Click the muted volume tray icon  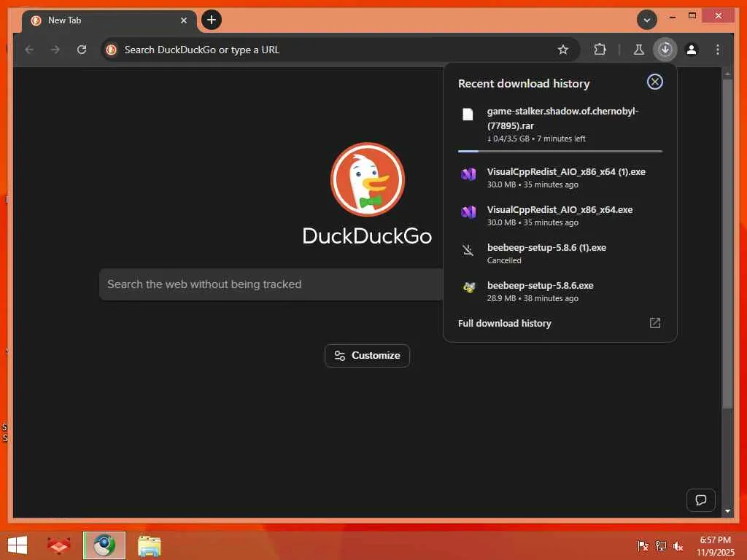(x=678, y=545)
